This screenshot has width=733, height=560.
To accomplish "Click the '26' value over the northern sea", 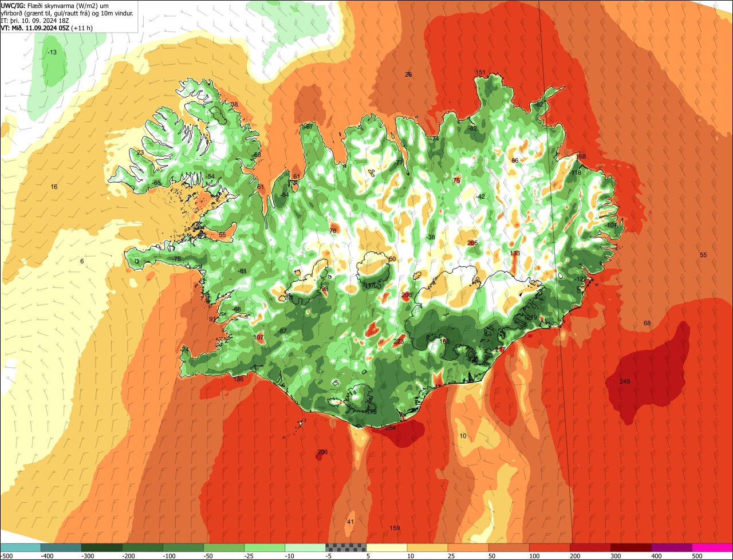I will tap(408, 74).
